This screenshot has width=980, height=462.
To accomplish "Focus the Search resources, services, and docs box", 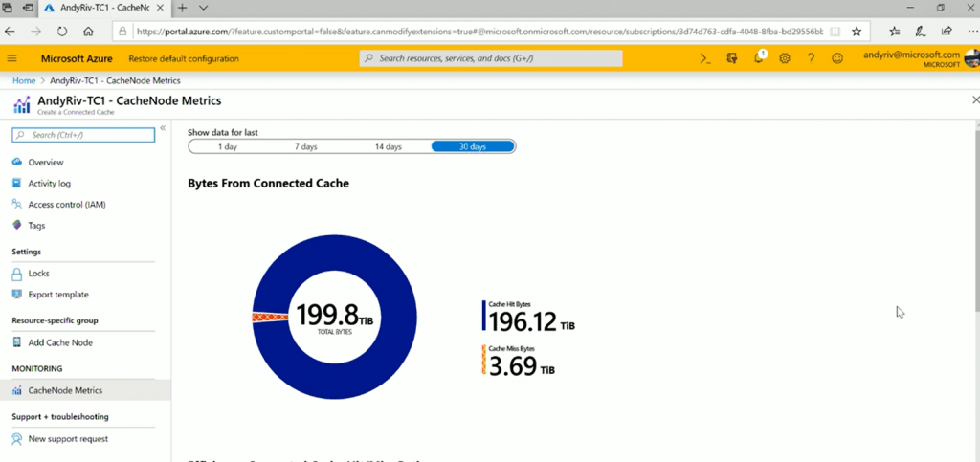I will (x=491, y=58).
